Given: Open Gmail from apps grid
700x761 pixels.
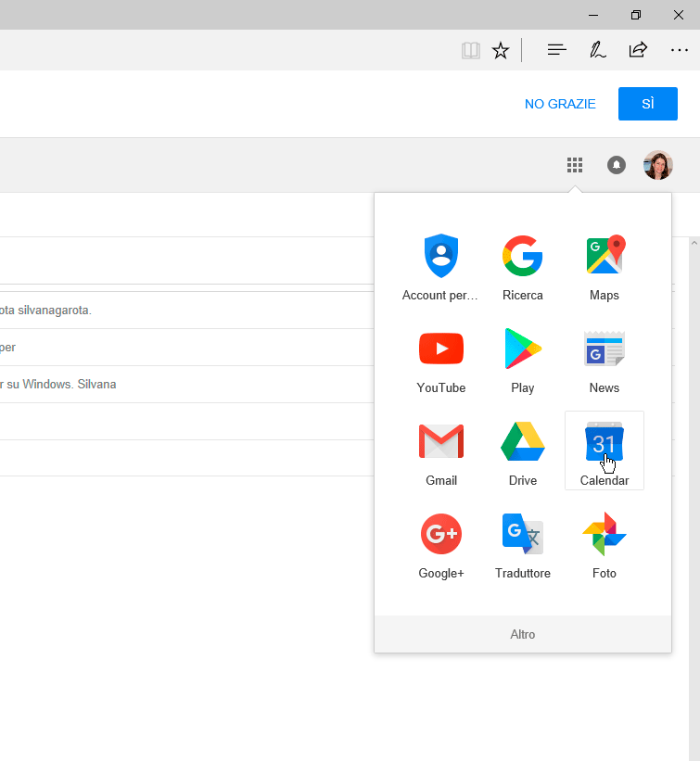Looking at the screenshot, I should click(440, 453).
